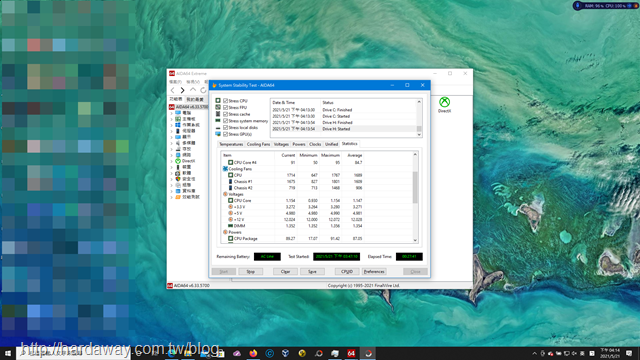Switch to the Clocks tab
Image resolution: width=640 pixels, height=360 pixels.
pos(315,144)
